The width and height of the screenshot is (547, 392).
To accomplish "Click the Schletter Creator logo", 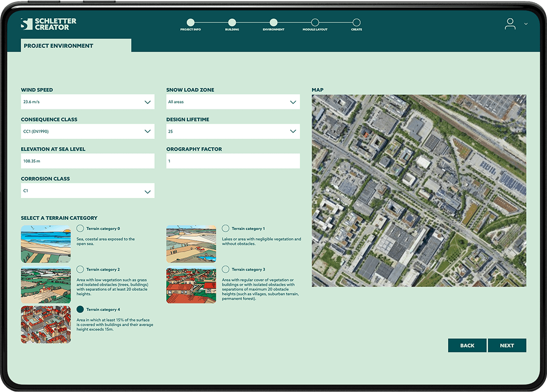I will (x=49, y=24).
